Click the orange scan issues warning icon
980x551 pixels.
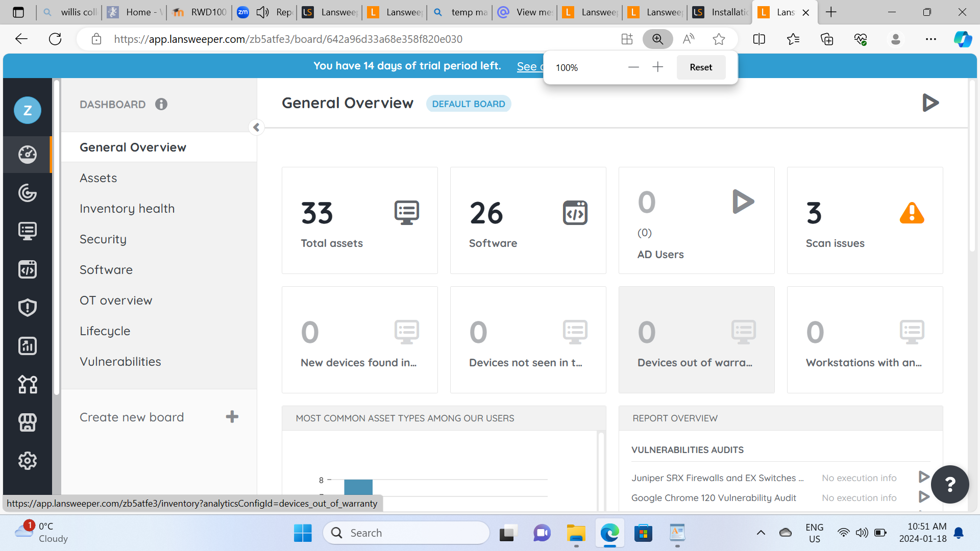912,213
